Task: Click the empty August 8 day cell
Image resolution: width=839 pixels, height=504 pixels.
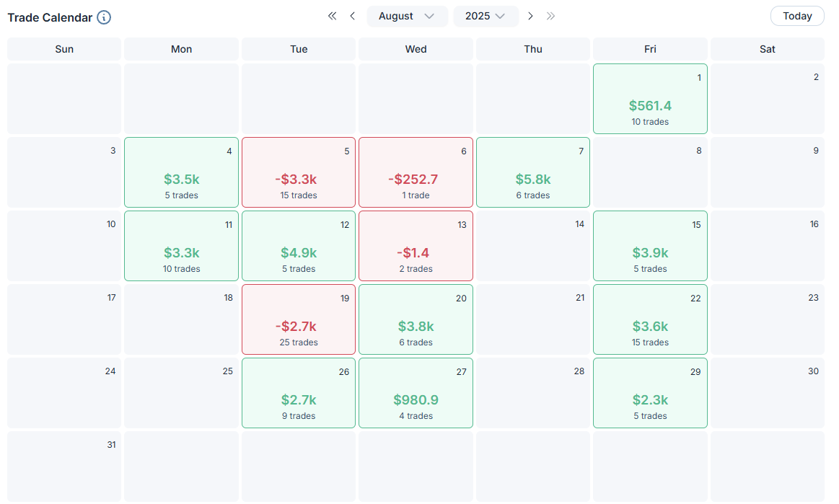Action: (650, 172)
